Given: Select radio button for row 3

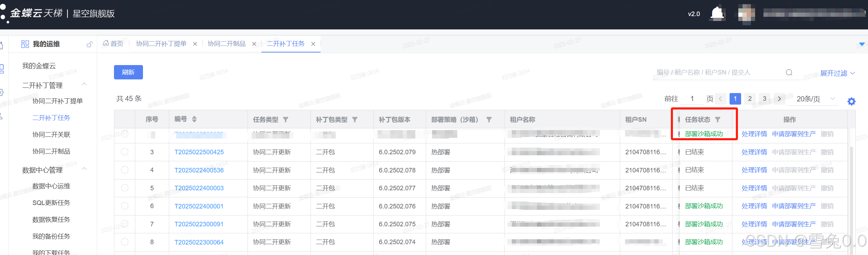Looking at the screenshot, I should tap(124, 152).
